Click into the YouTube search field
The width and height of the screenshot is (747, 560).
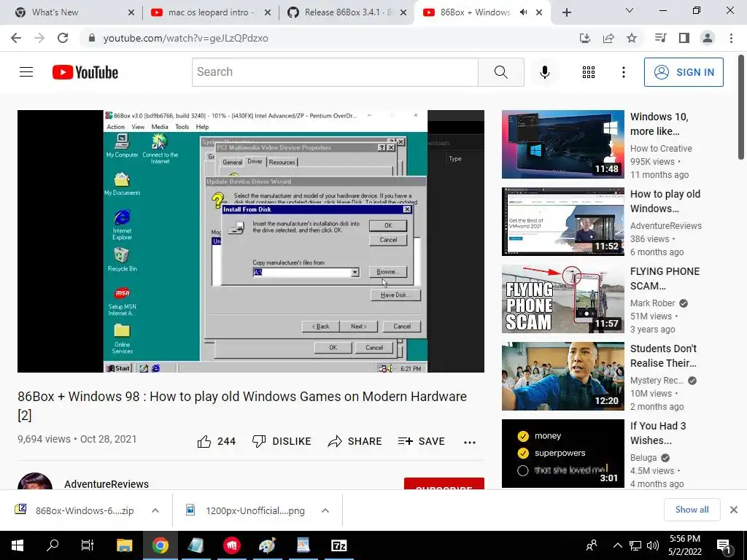[x=335, y=72]
